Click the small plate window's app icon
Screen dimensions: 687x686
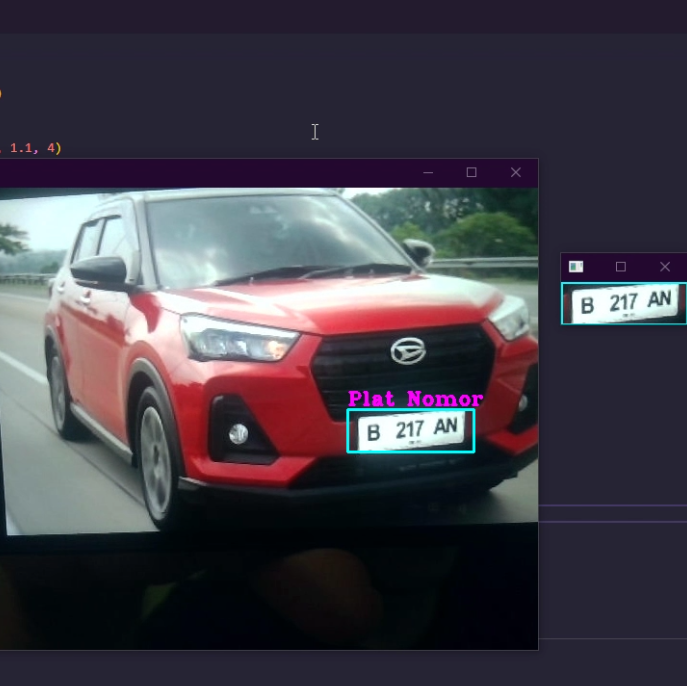576,266
